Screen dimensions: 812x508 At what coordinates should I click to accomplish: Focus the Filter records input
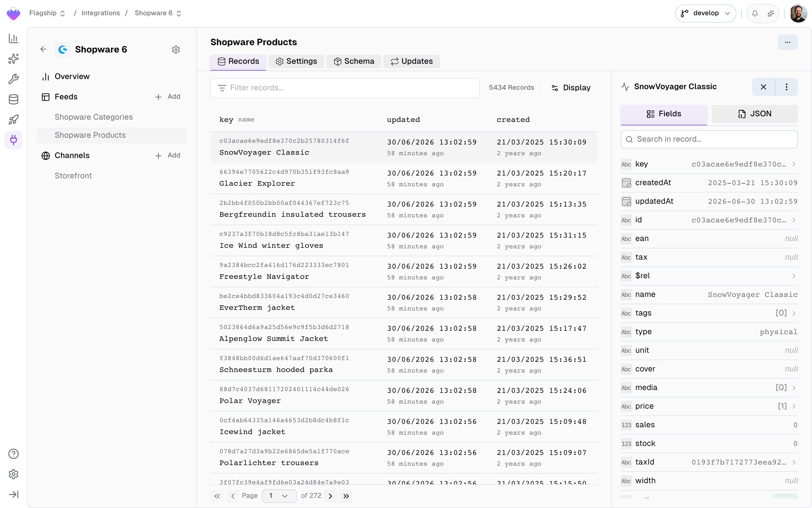pos(345,88)
